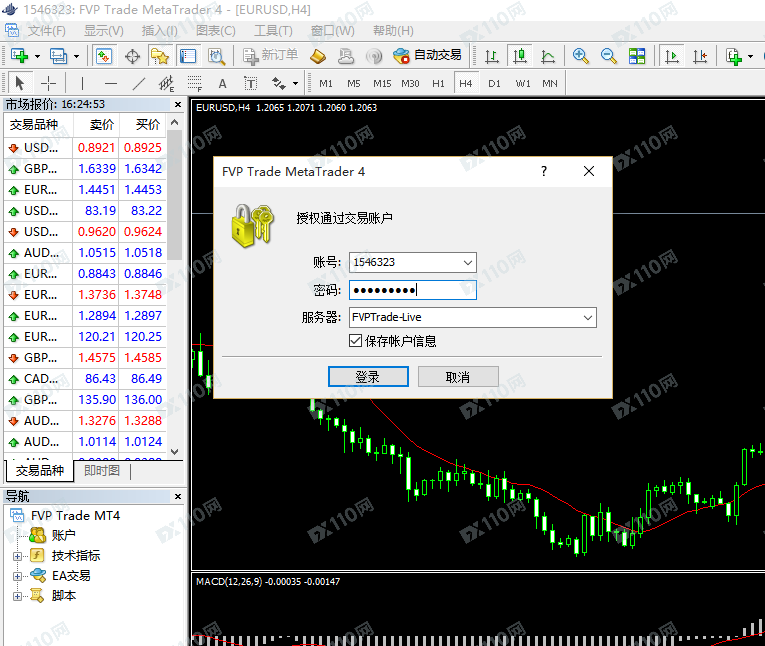Click the 新订单 new order button

click(x=271, y=56)
